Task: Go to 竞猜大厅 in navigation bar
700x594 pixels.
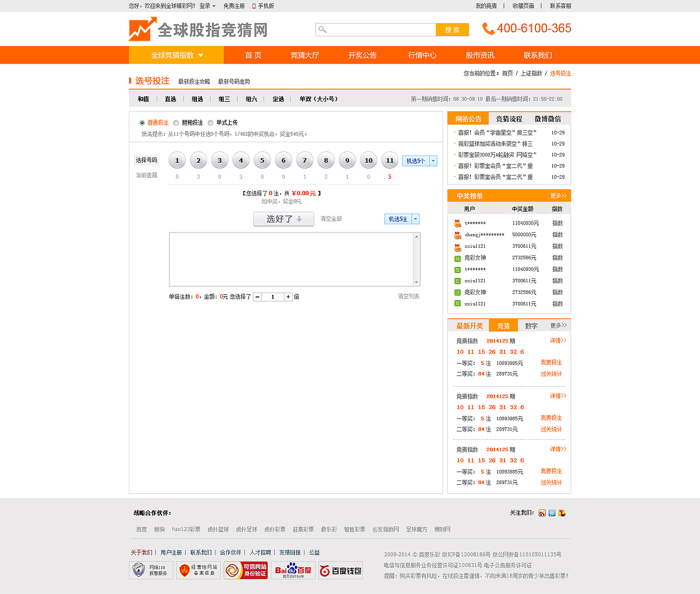Action: (x=305, y=55)
